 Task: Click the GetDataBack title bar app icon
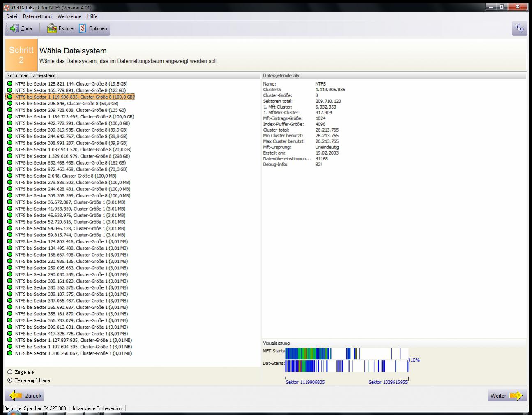click(7, 7)
